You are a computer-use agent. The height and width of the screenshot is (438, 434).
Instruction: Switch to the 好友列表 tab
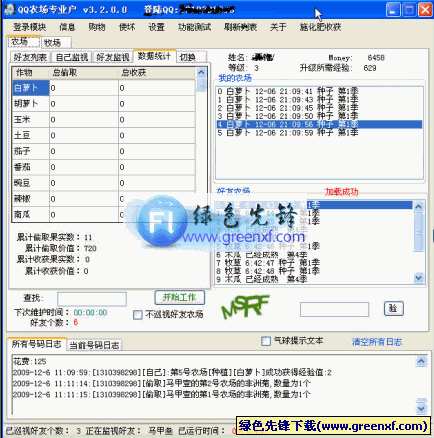[30, 57]
